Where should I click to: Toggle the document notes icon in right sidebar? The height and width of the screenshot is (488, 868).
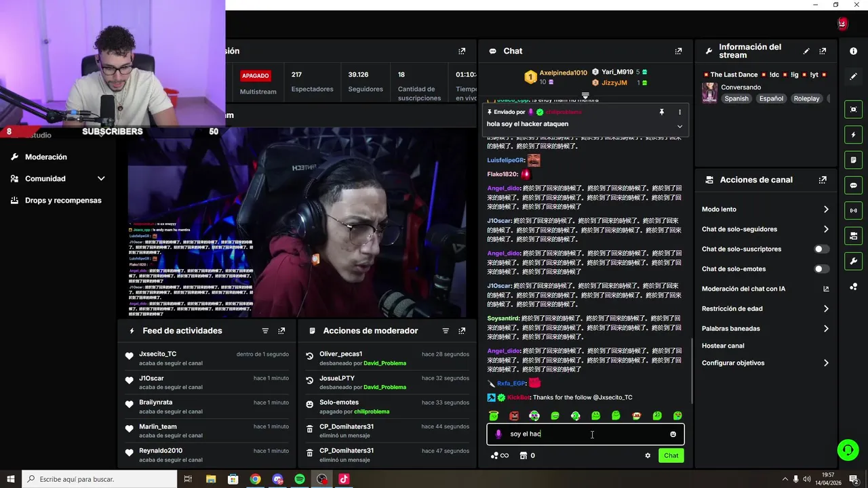(x=853, y=160)
